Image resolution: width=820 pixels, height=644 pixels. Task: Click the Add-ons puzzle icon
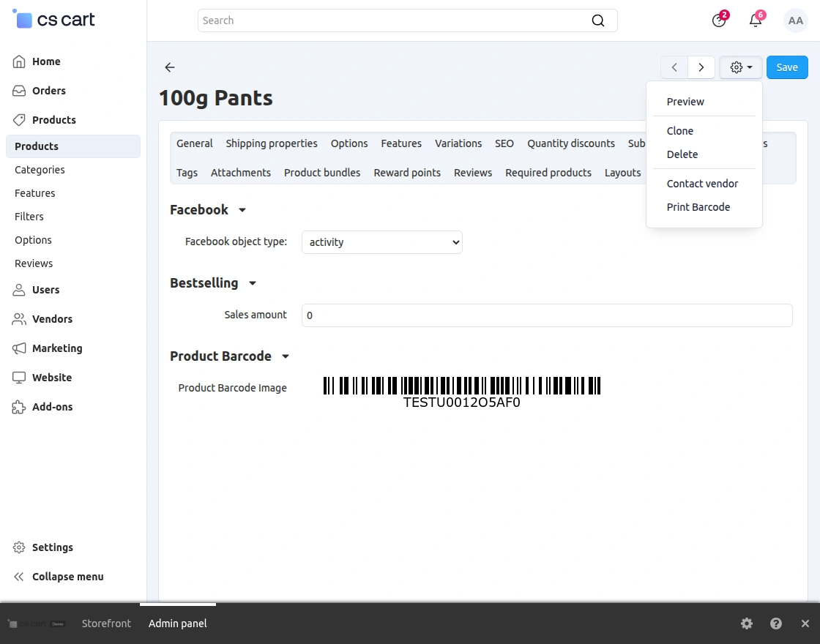pos(19,407)
